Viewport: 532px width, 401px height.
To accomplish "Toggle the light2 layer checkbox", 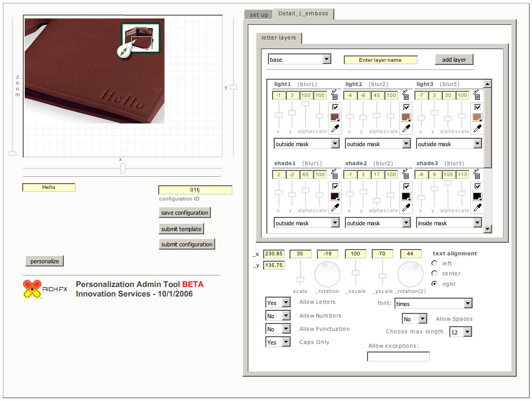I will (x=407, y=107).
